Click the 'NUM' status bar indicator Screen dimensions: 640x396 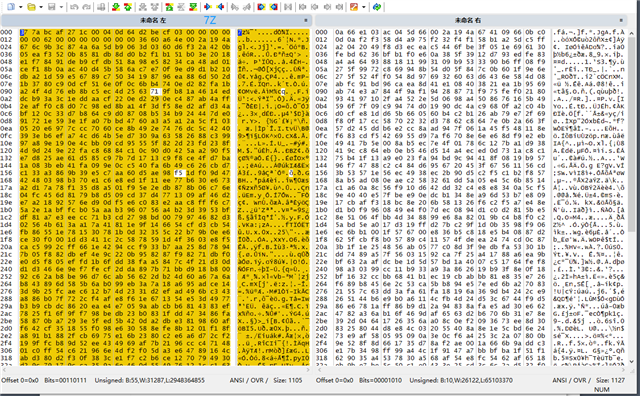coord(602,390)
